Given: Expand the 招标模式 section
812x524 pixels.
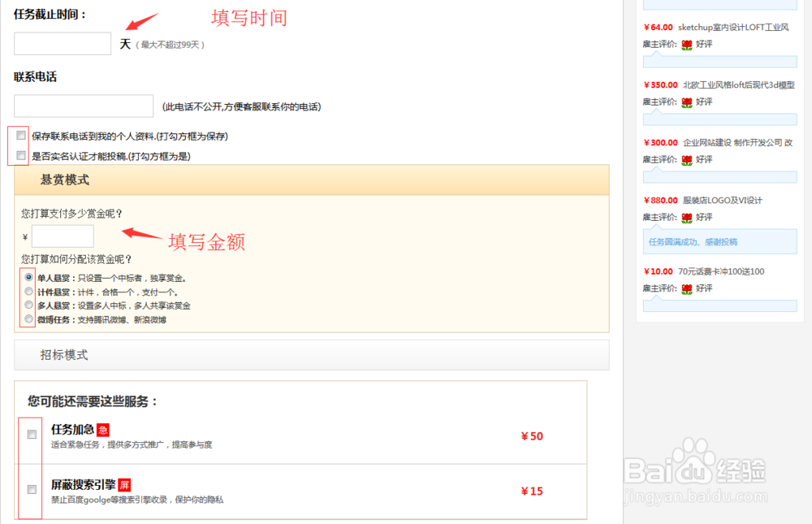Looking at the screenshot, I should pyautogui.click(x=63, y=354).
